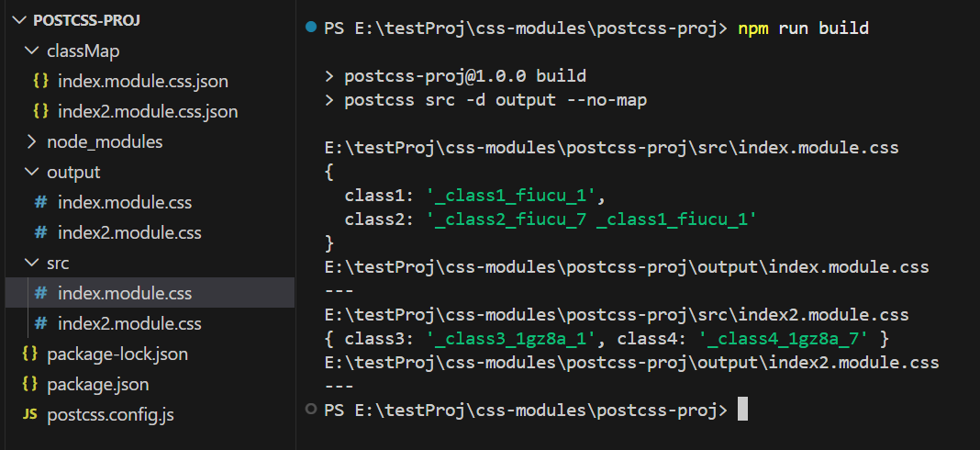Click the hash icon of src index2.module.css
Viewport: 980px width, 450px height.
[40, 323]
